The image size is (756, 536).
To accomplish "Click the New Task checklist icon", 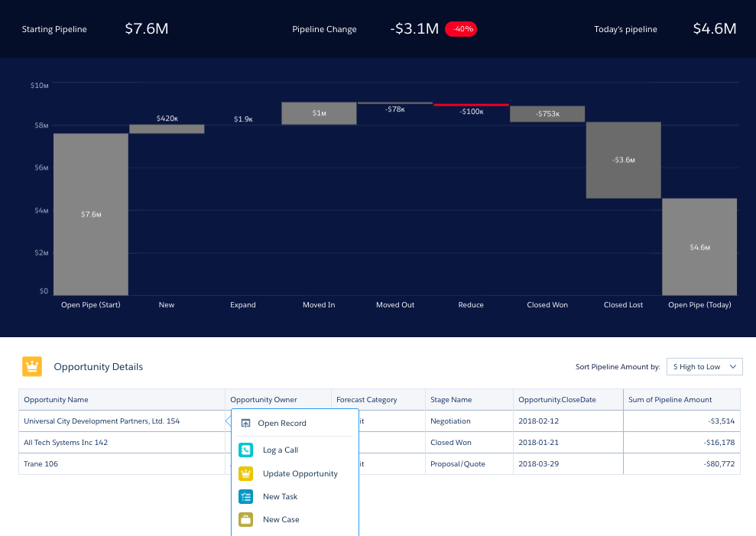I will 245,496.
